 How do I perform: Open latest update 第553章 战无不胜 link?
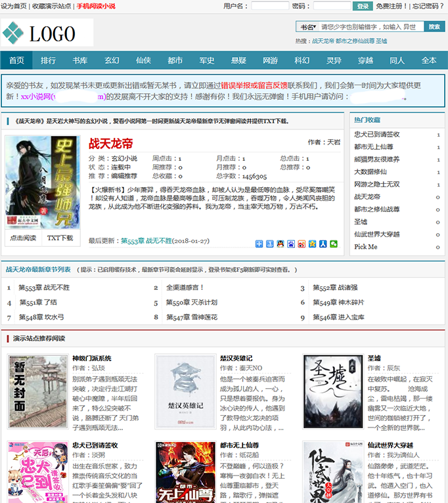click(x=146, y=240)
